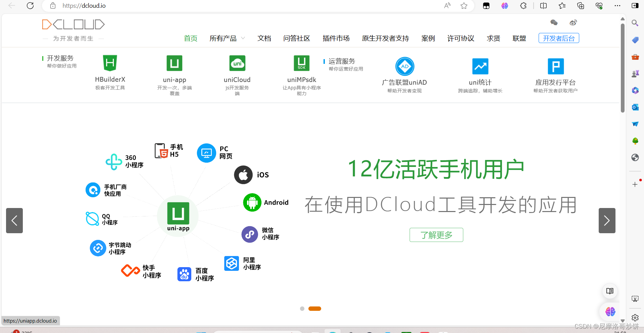Open Outlook icon in Edge sidebar
The image size is (644, 333).
635,107
